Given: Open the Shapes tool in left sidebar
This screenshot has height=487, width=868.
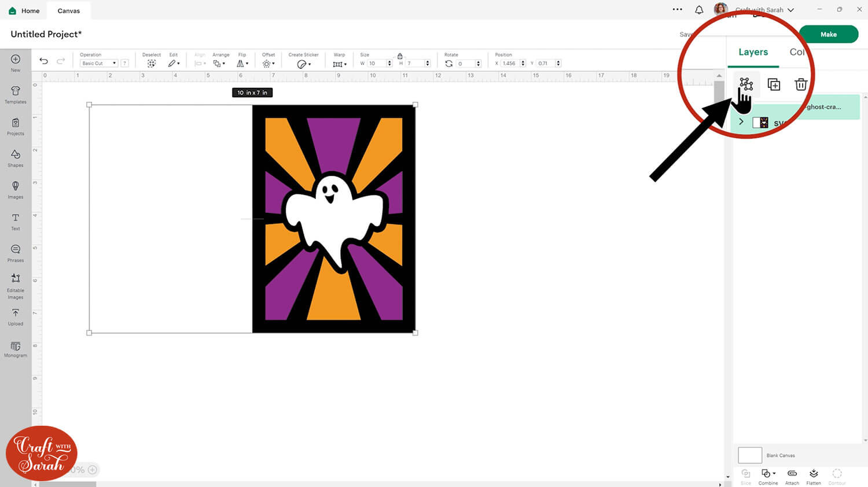Looking at the screenshot, I should tap(16, 157).
